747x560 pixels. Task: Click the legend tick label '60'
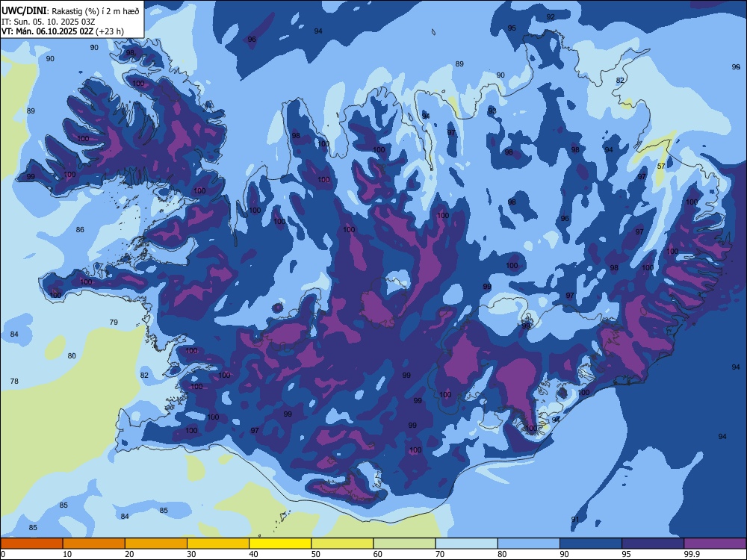pyautogui.click(x=378, y=554)
